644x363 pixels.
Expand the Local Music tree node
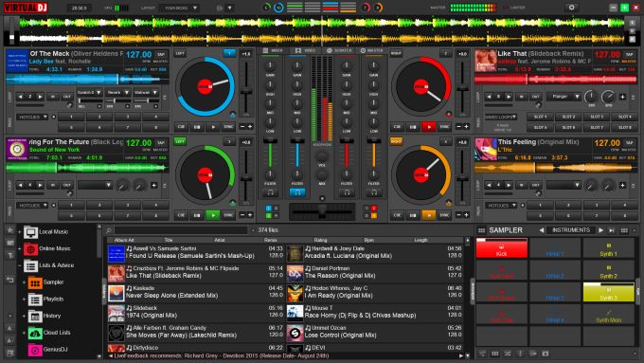[19, 232]
